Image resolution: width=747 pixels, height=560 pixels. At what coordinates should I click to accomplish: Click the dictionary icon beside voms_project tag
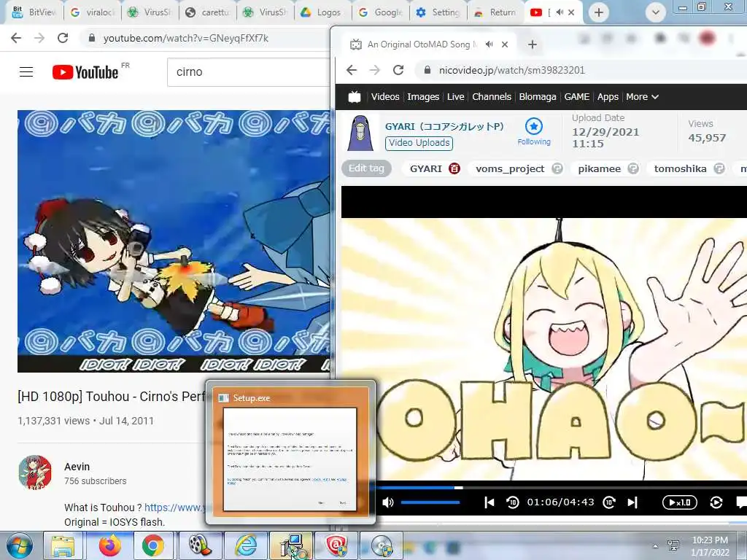click(557, 168)
